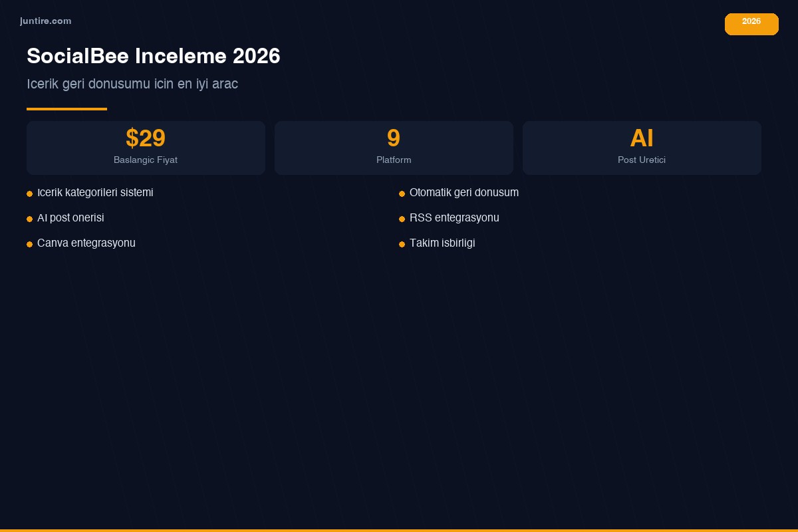This screenshot has height=532, width=798.
Task: Click 'Otomatik geri donusum' bullet text
Action: [x=464, y=193]
